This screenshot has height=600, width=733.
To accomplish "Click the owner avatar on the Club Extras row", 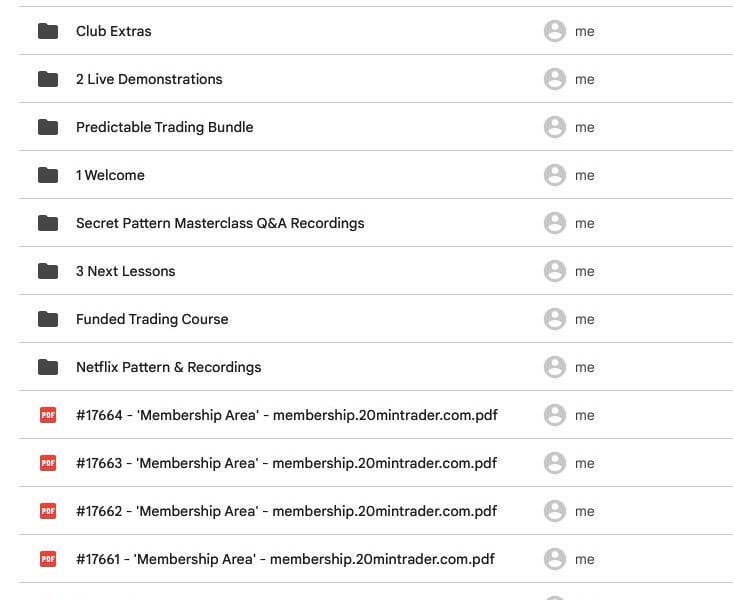I will click(555, 31).
